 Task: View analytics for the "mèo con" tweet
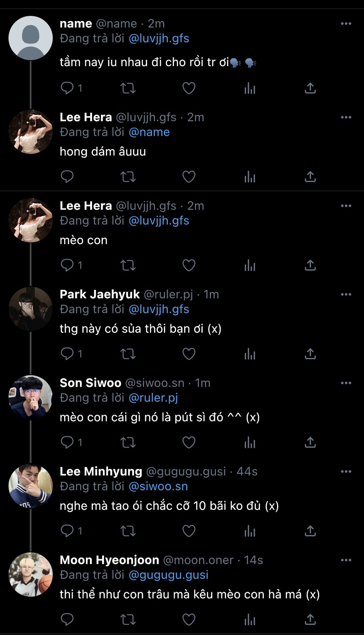[x=250, y=265]
